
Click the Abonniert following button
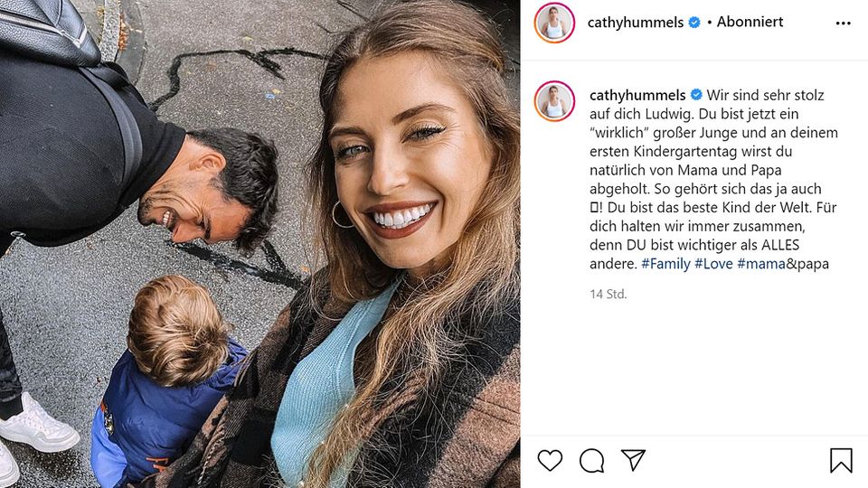pyautogui.click(x=750, y=22)
